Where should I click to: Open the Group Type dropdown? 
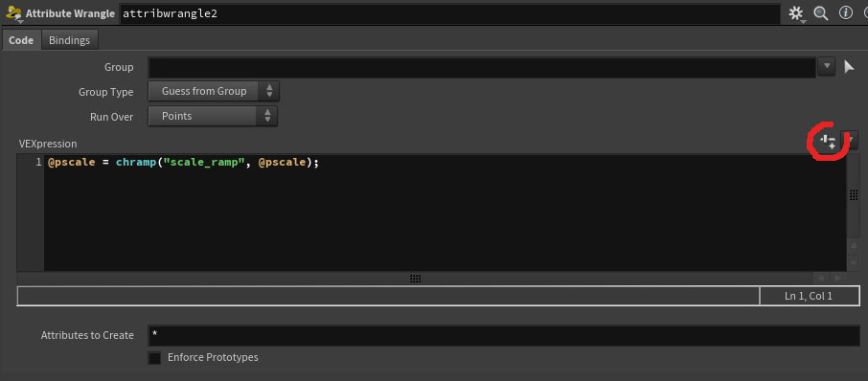pos(214,91)
